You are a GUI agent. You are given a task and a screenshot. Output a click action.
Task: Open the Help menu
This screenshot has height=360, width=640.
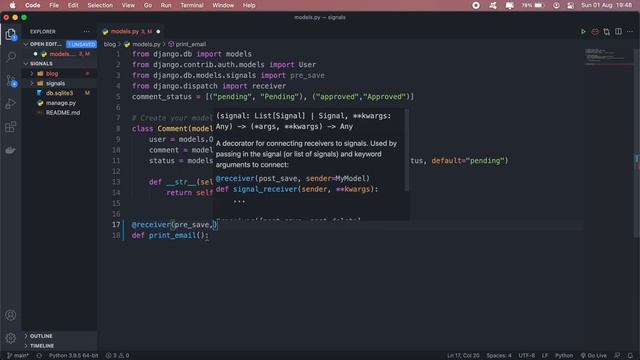249,5
